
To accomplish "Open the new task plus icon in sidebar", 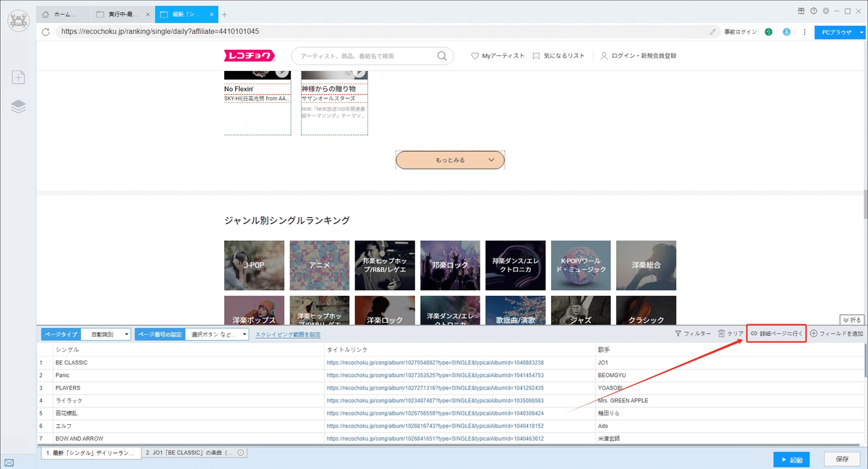I will click(x=18, y=77).
